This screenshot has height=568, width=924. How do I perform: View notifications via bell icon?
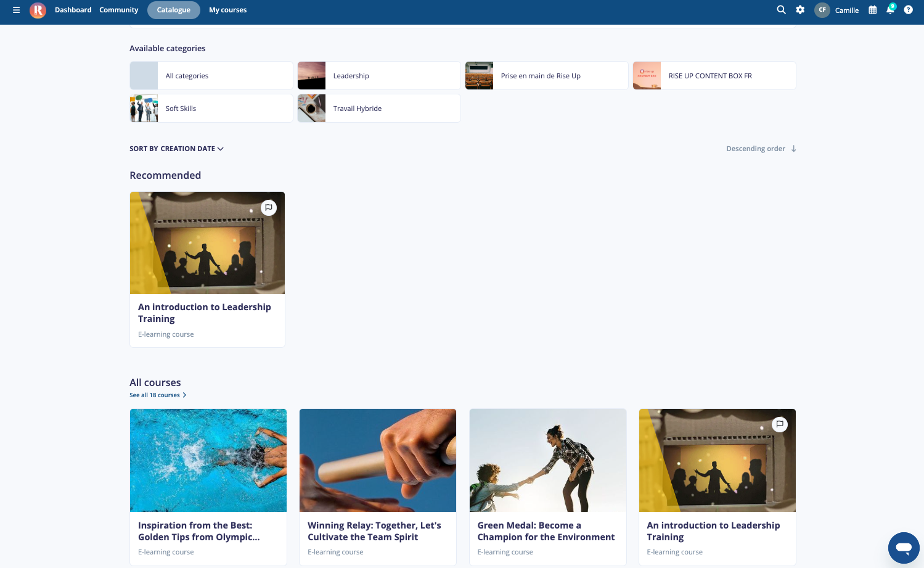click(x=890, y=9)
